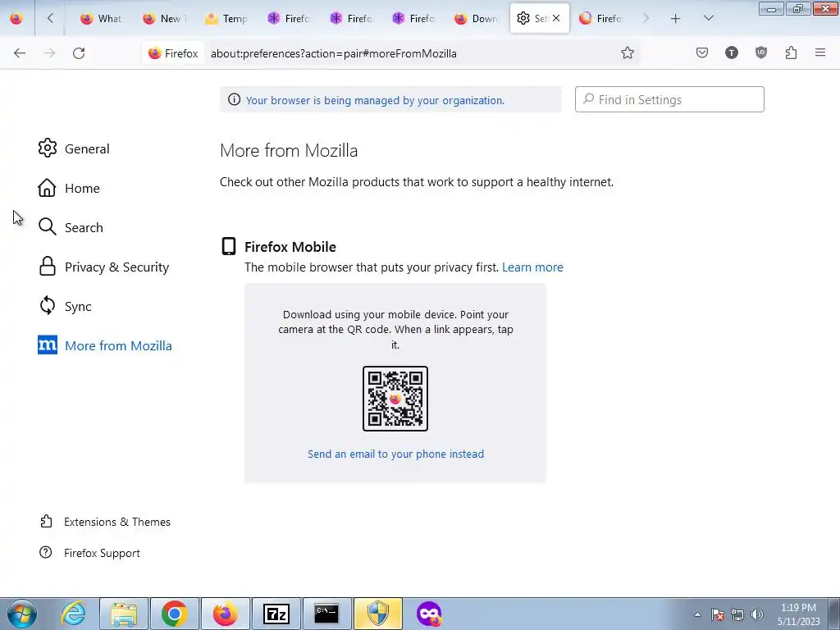Image resolution: width=840 pixels, height=630 pixels.
Task: Click Learn more about Firefox Mobile
Action: 532,267
